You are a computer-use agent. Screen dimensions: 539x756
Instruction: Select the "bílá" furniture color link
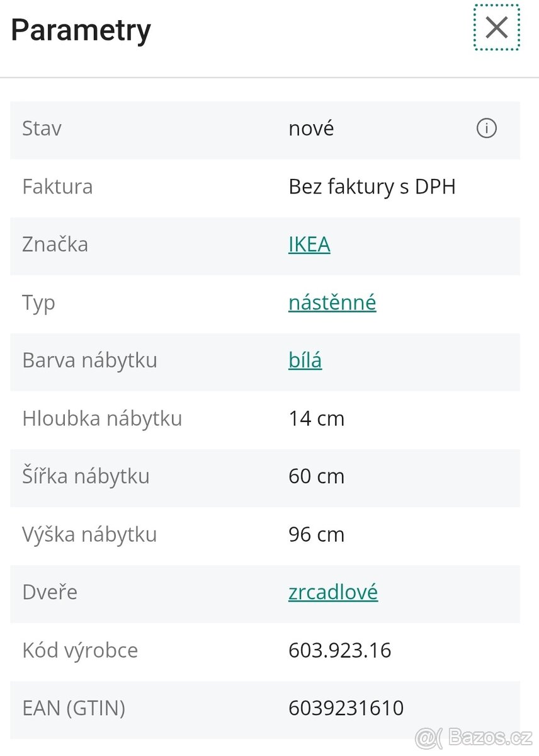[305, 360]
